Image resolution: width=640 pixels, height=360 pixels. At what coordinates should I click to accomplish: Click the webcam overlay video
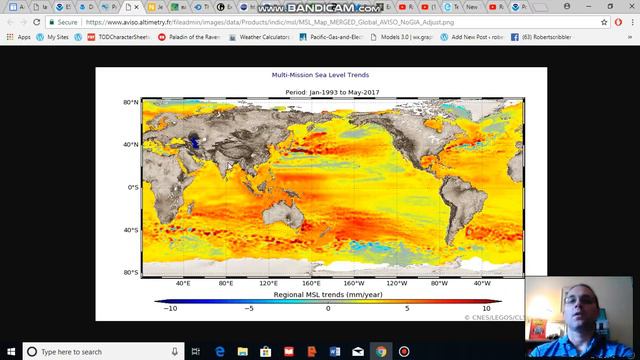click(579, 318)
